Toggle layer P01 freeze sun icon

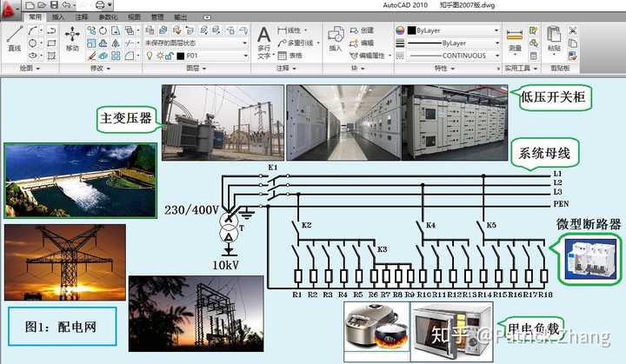point(159,56)
